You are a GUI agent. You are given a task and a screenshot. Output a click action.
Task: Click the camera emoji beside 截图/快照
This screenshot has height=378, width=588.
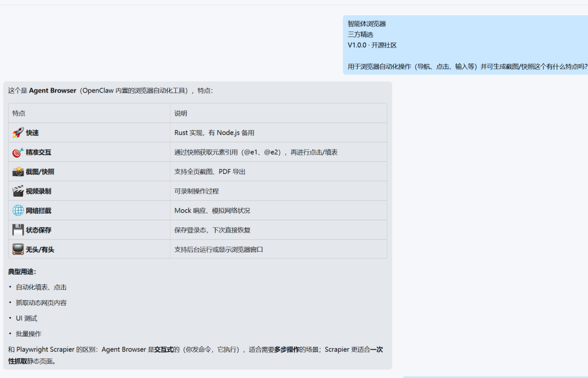[18, 172]
